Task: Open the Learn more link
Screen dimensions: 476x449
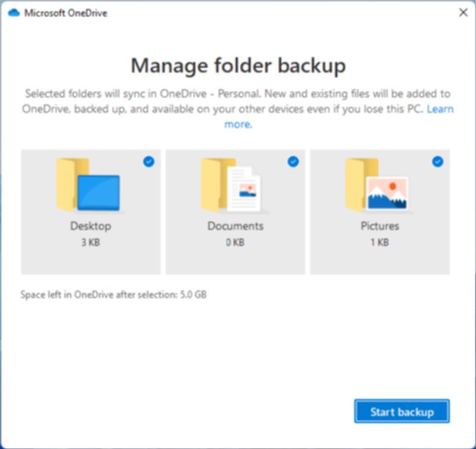Action: pyautogui.click(x=441, y=109)
